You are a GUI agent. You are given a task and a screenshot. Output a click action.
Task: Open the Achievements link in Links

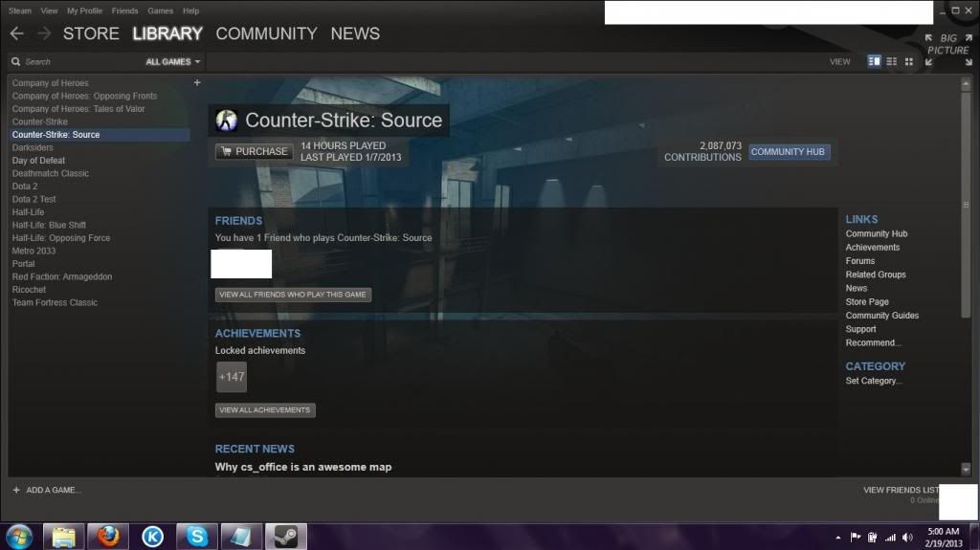click(x=873, y=248)
